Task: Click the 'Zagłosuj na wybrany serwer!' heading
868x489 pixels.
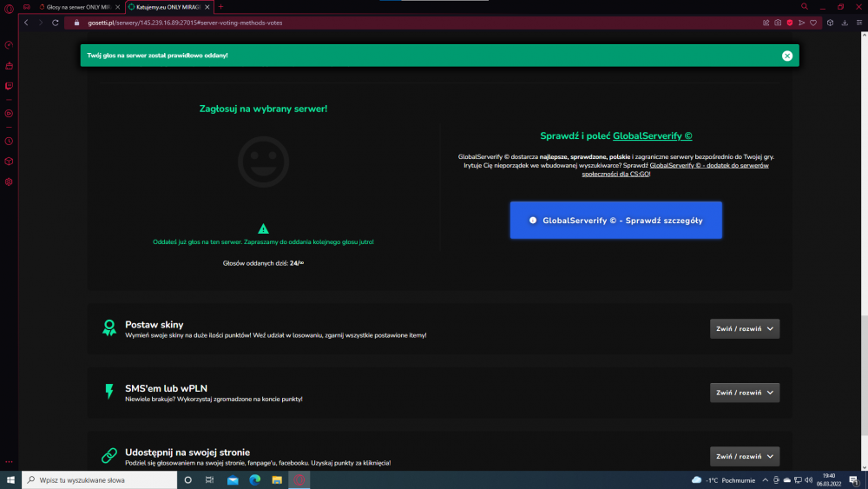Action: (264, 109)
